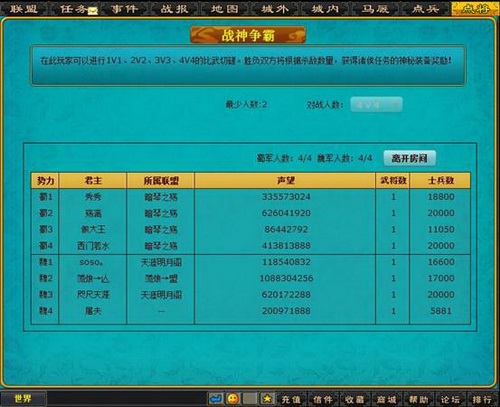The width and height of the screenshot is (500, 407).
Task: Click the 世界 chat channel button
Action: pos(23,399)
